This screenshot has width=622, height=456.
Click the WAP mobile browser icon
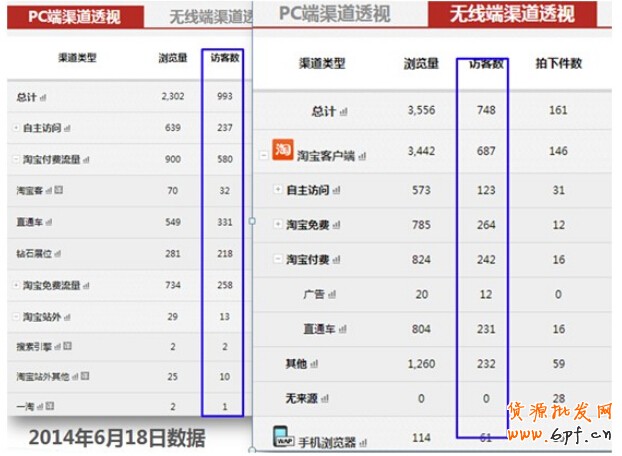pyautogui.click(x=283, y=438)
